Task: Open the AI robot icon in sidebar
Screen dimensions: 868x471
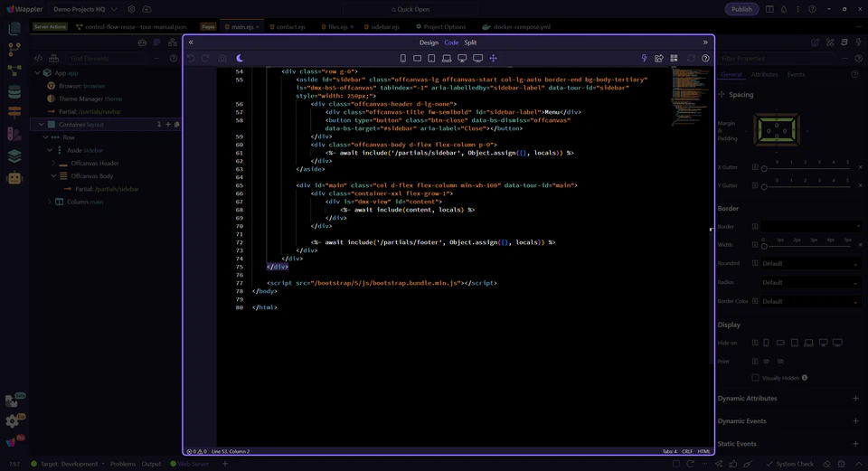Action: [14, 178]
